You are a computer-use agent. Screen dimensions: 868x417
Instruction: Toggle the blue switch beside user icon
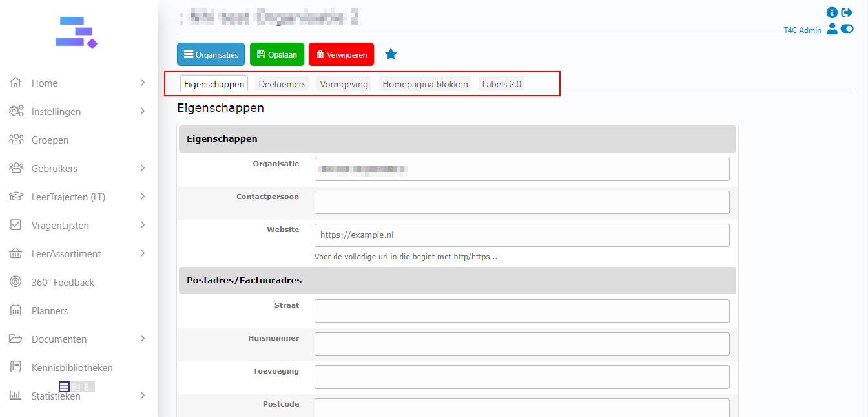(x=847, y=29)
